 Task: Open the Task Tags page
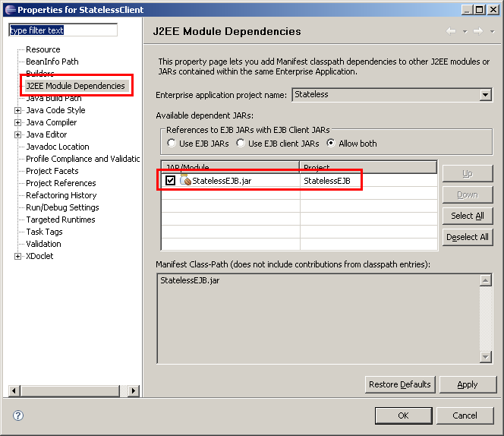44,232
